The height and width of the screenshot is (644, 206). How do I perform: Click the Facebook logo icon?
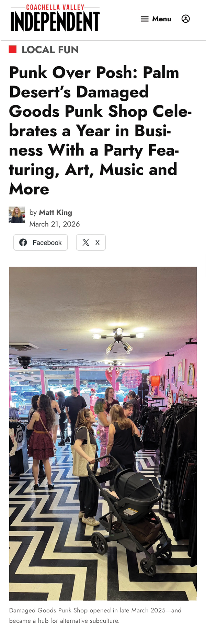click(23, 242)
